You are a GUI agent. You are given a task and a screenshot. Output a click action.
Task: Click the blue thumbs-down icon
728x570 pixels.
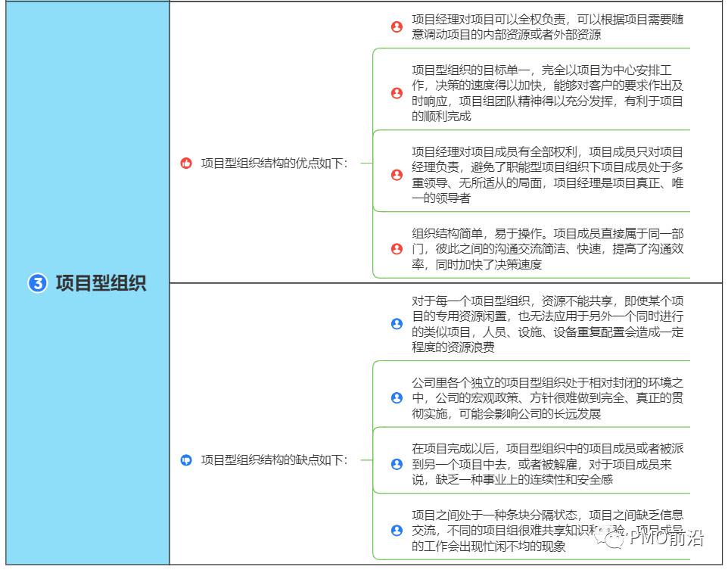click(x=186, y=460)
